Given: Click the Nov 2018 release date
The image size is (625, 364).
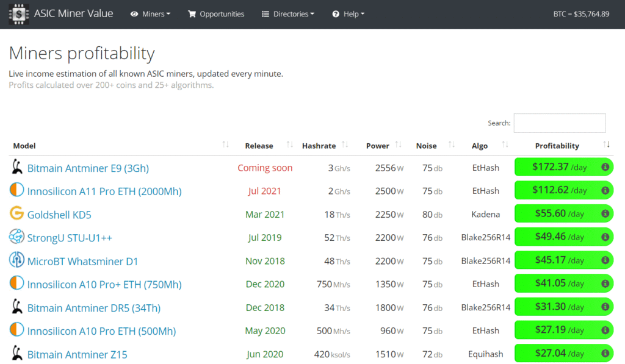Looking at the screenshot, I should coord(265,261).
